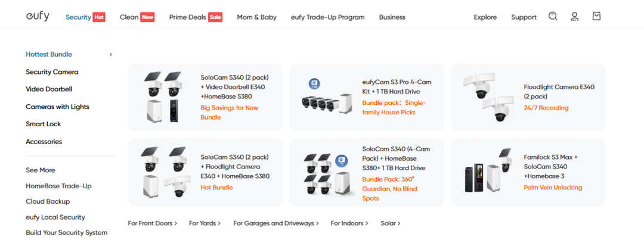644x243 pixels.
Task: Open the Mom & Baby menu
Action: coord(256,17)
